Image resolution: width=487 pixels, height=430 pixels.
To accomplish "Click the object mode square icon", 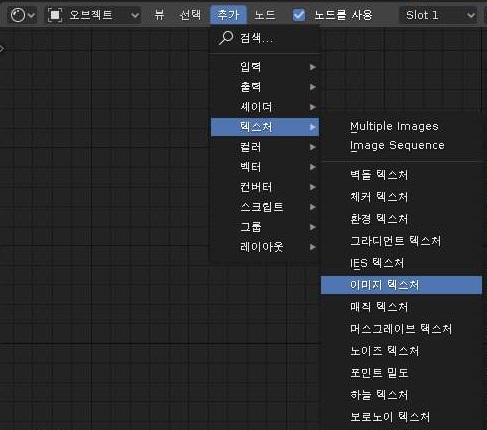I will 55,15.
